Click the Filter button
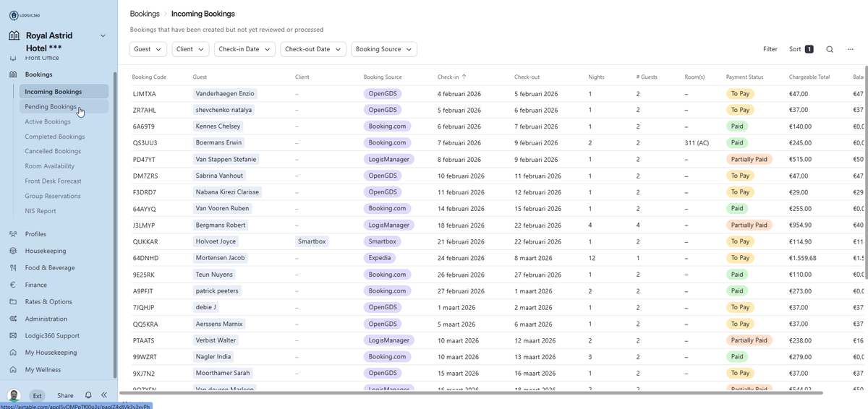Image resolution: width=868 pixels, height=409 pixels. (x=770, y=49)
